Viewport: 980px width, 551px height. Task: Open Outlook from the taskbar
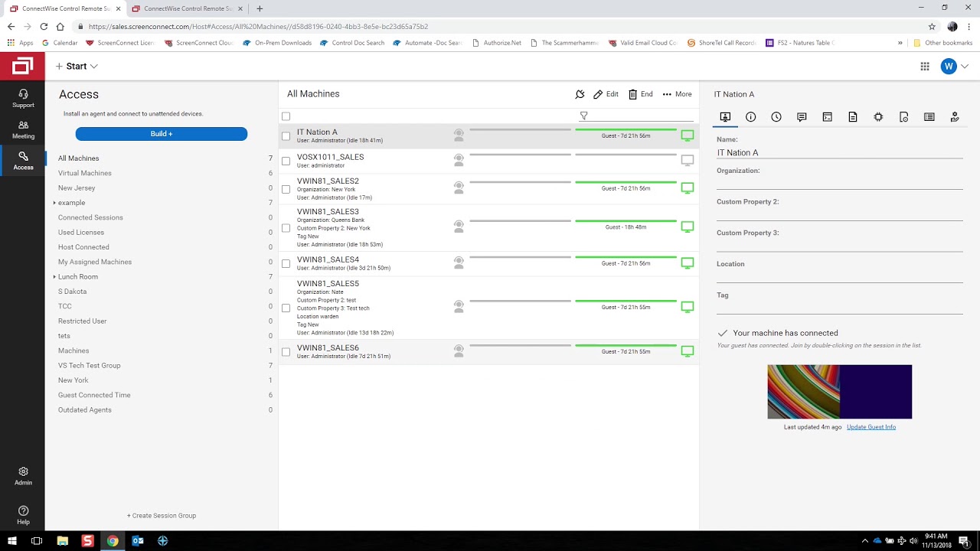[138, 540]
